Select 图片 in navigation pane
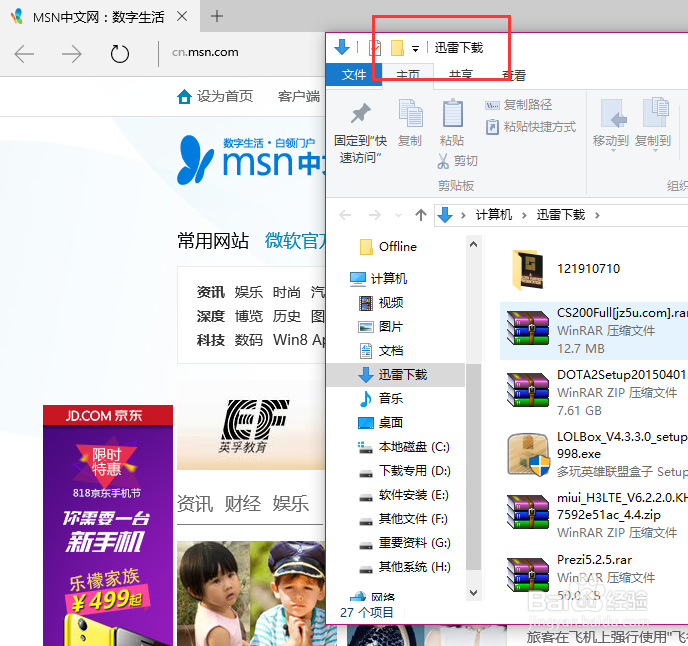The width and height of the screenshot is (688, 646). (x=381, y=327)
